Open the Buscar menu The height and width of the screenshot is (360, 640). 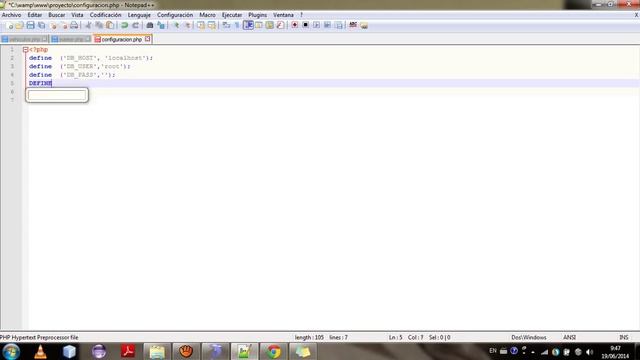[x=57, y=15]
